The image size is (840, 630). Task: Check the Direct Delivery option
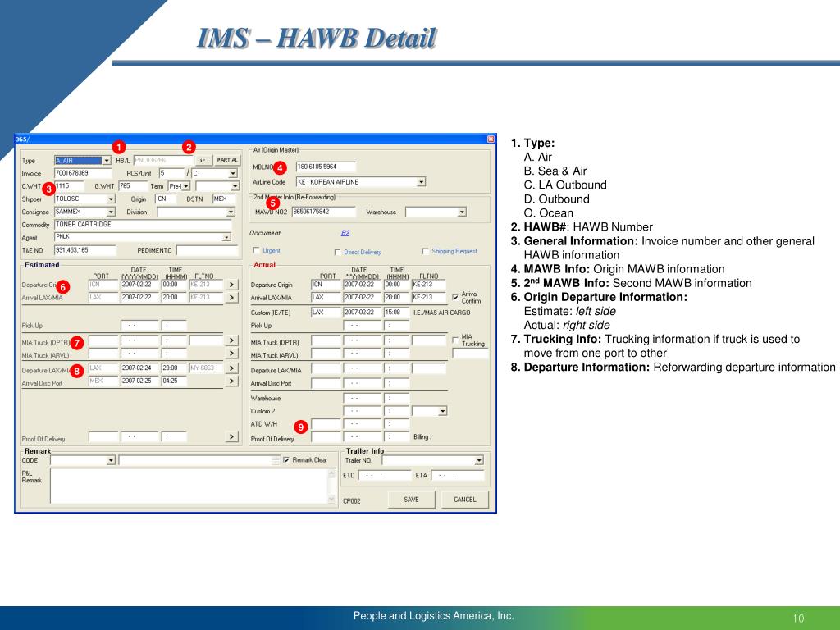[x=337, y=253]
